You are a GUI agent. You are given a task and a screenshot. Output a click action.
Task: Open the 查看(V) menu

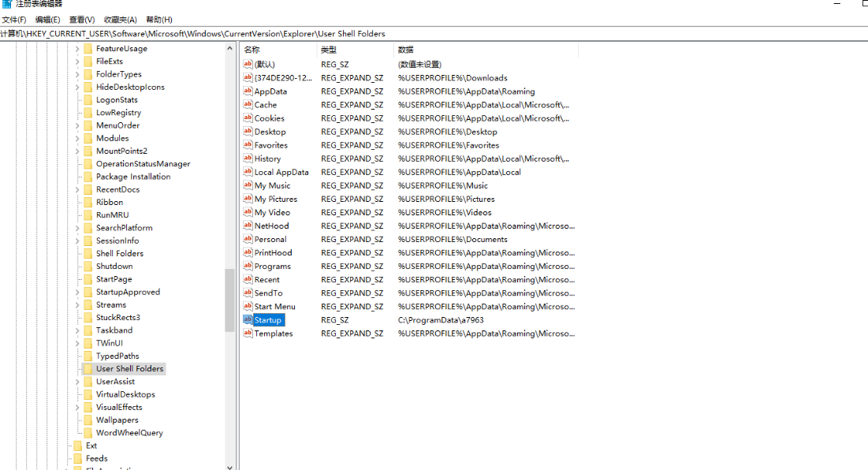click(x=82, y=20)
